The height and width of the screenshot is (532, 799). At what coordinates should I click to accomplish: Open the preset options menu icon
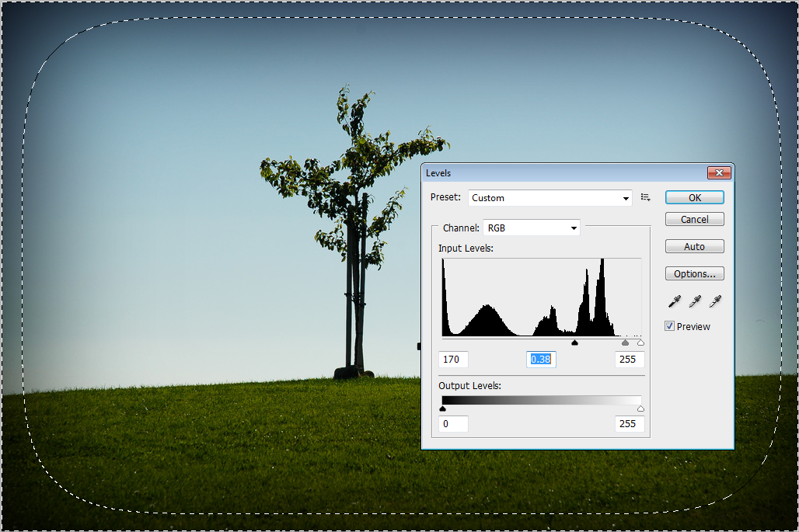coord(645,198)
